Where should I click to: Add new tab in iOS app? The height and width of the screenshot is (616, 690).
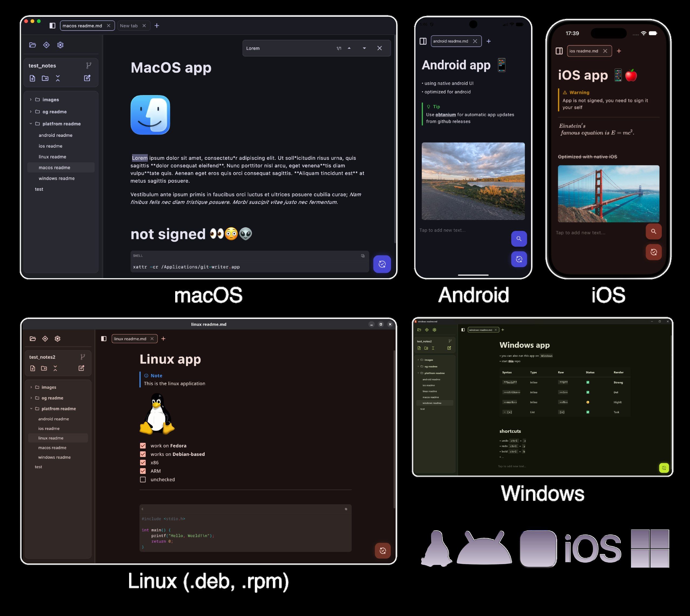coord(619,51)
